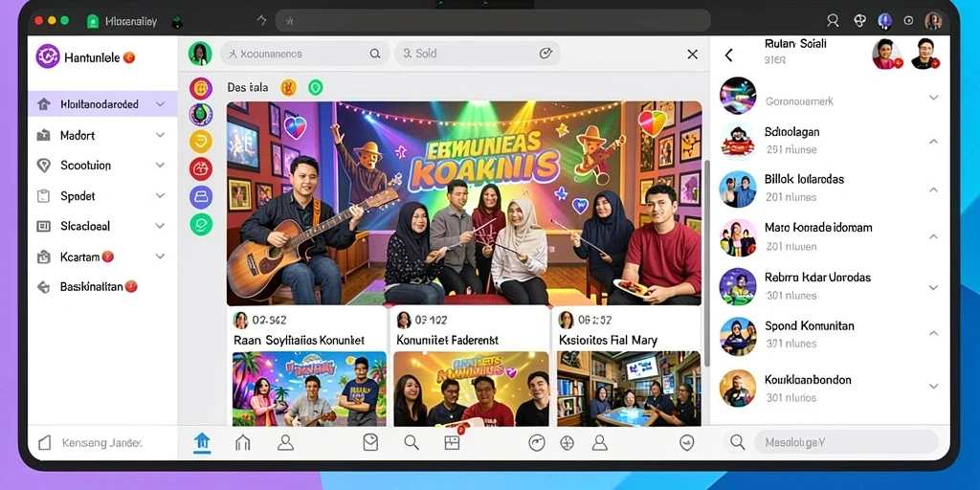The width and height of the screenshot is (980, 490).
Task: Click the green chat circle icon in strip
Action: [x=201, y=224]
